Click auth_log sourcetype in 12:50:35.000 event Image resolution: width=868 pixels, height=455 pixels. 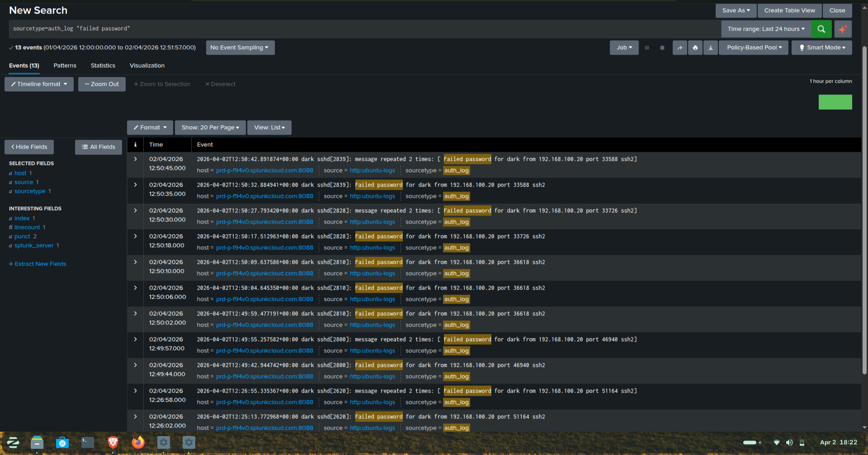456,196
